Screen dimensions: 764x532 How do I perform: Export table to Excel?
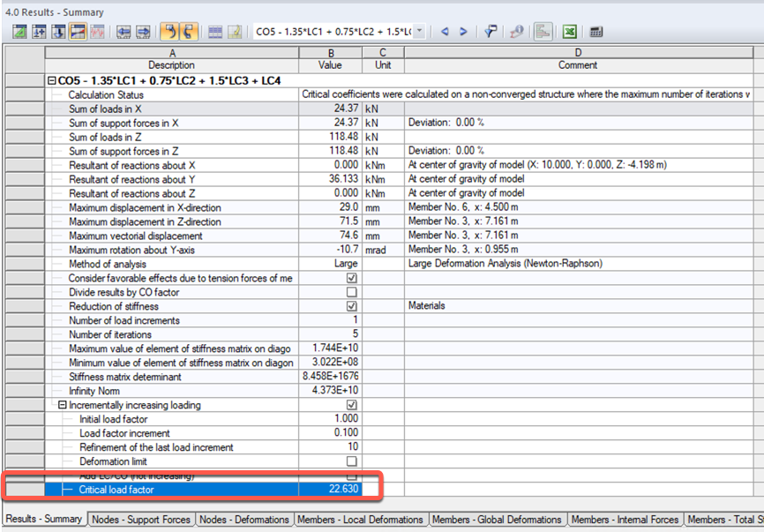coord(570,32)
